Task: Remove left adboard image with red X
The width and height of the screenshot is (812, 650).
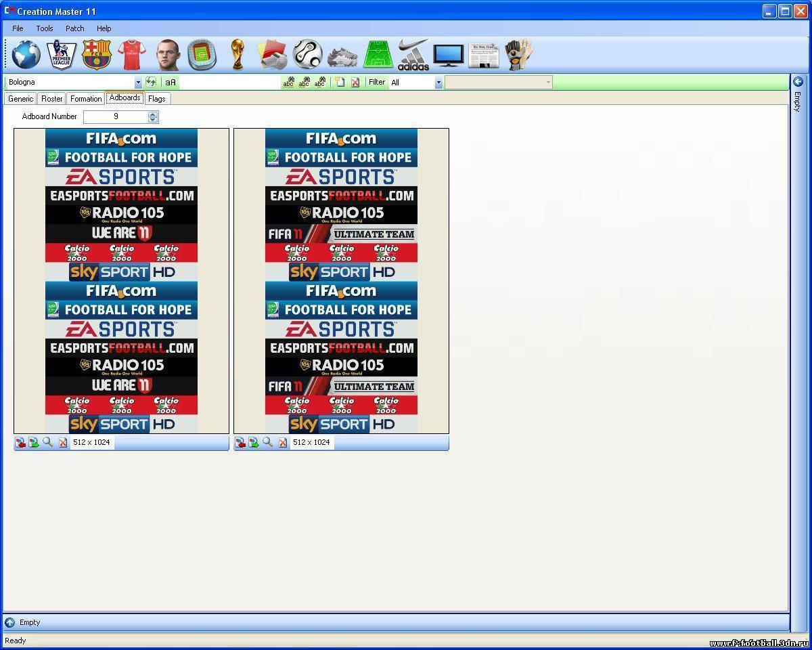Action: click(x=63, y=442)
